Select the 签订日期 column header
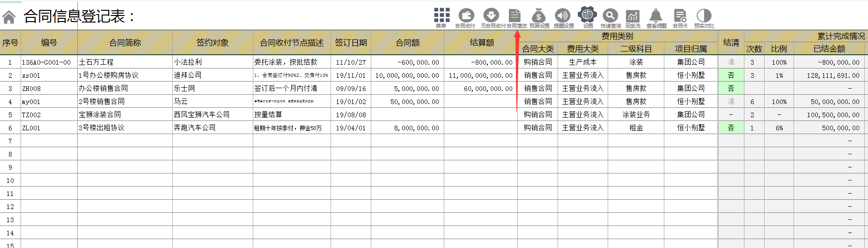868x248 pixels. (x=351, y=43)
